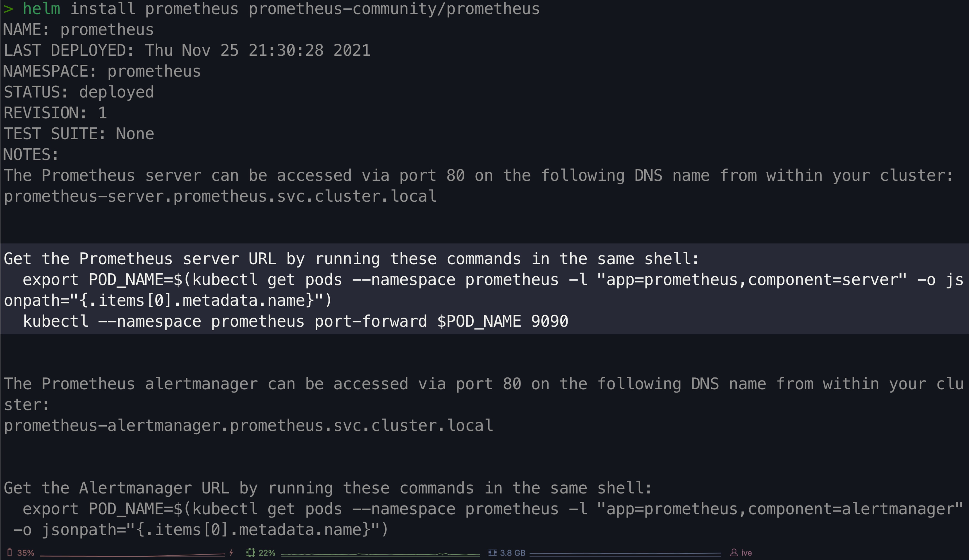Click the prometheus-alertmanager.prometheus.svc.cluster.local DNS name
This screenshot has height=560, width=969.
pyautogui.click(x=248, y=425)
